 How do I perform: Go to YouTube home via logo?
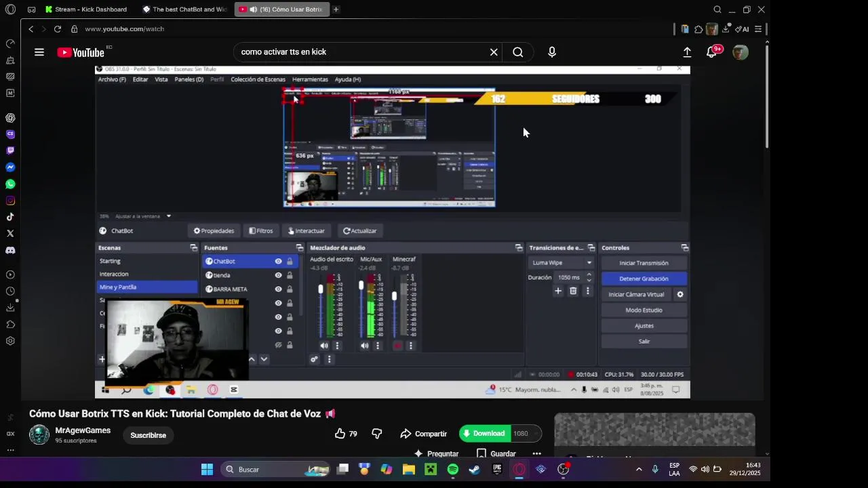coord(80,52)
